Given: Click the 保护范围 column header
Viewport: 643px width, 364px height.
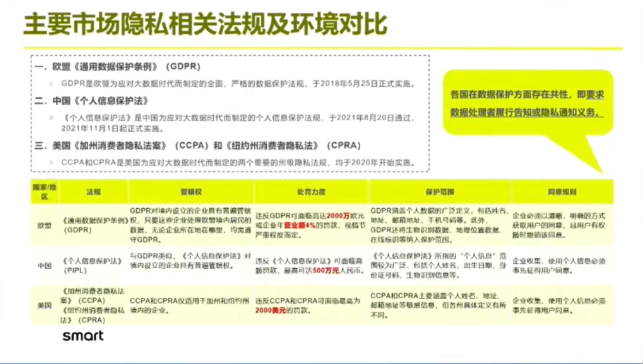Looking at the screenshot, I should [439, 192].
